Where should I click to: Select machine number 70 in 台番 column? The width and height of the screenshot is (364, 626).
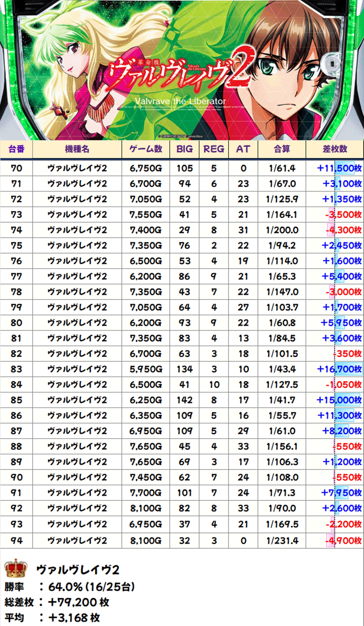[x=16, y=168]
